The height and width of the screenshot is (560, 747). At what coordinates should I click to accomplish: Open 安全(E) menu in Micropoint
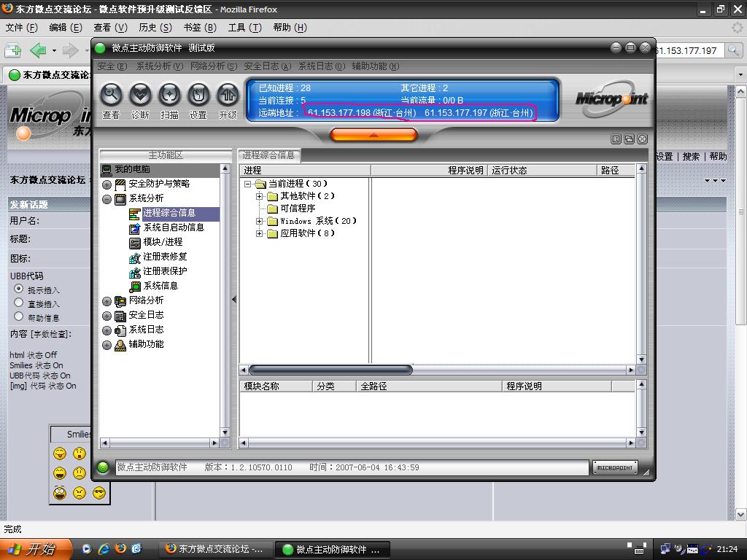(x=112, y=66)
